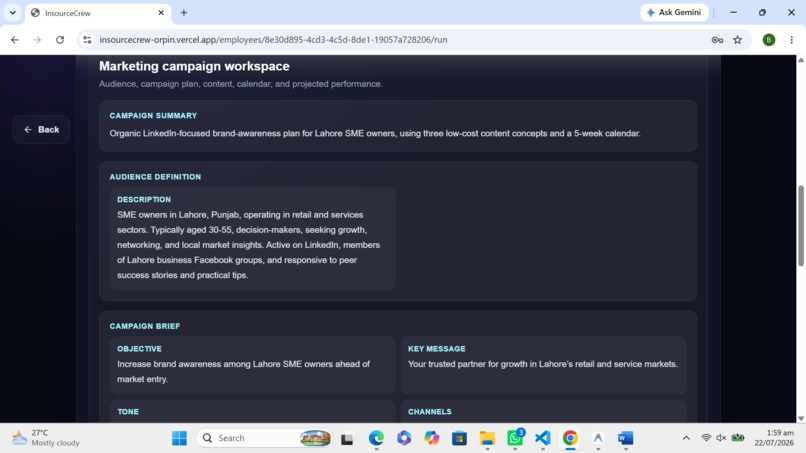Viewport: 806px width, 453px height.
Task: Click the battery status tray icon
Action: click(738, 438)
